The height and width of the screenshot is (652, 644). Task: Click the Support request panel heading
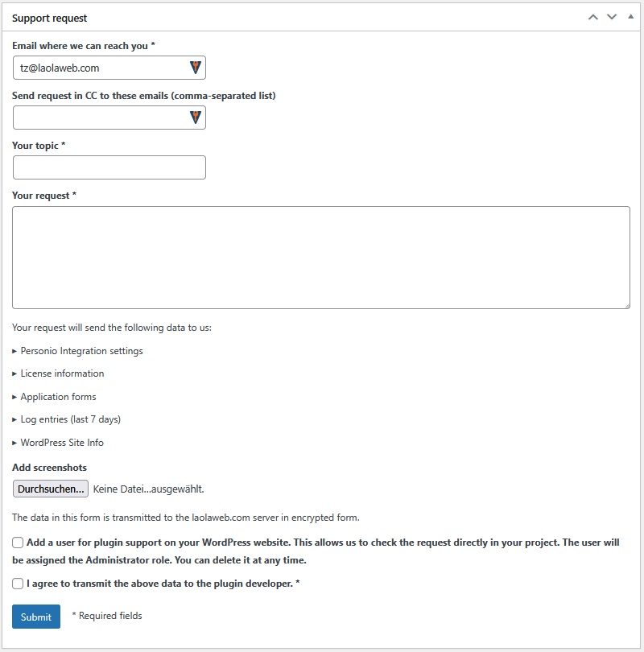[x=50, y=18]
